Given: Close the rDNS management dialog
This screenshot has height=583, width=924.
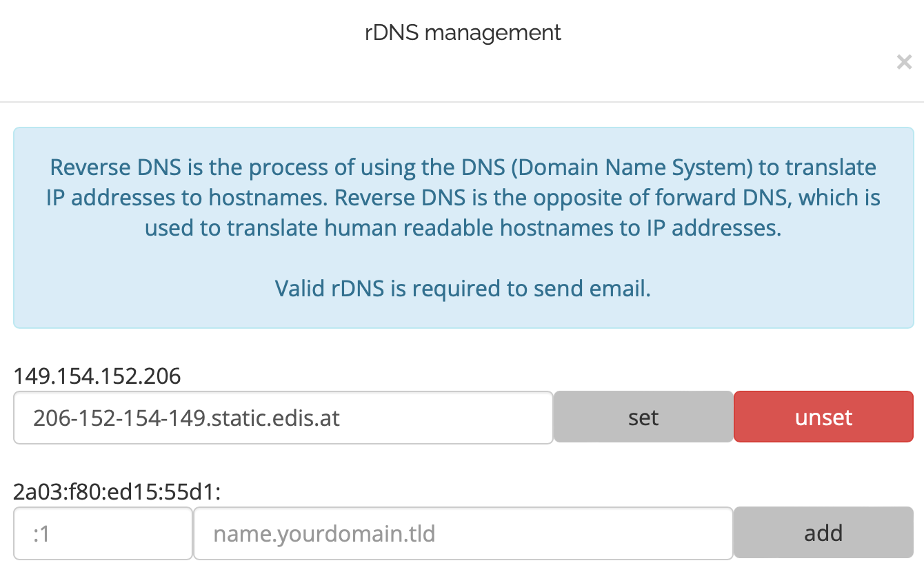Looking at the screenshot, I should [x=904, y=63].
